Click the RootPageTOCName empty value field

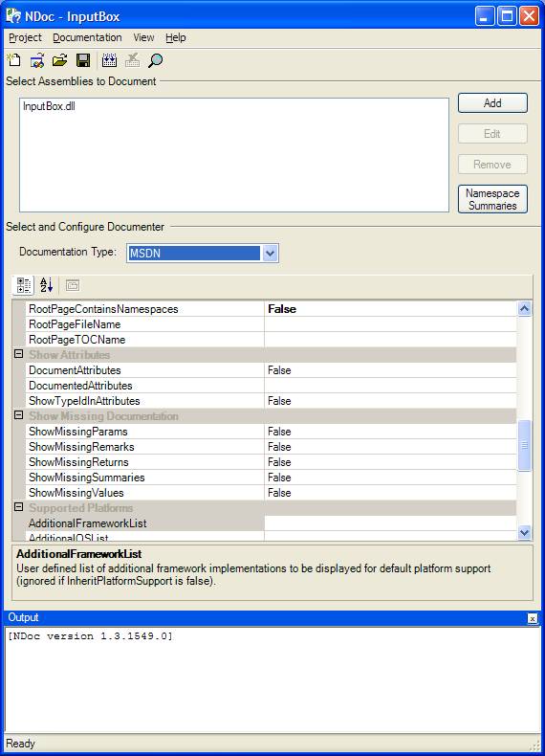390,340
